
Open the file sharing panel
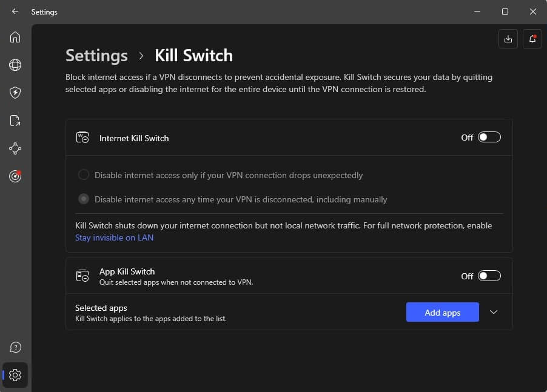[15, 121]
